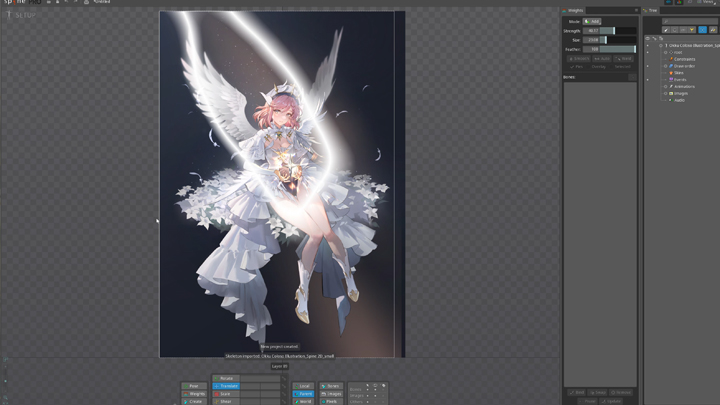This screenshot has width=720, height=405.
Task: Toggle visibility dot for Draw order
Action: click(x=648, y=66)
